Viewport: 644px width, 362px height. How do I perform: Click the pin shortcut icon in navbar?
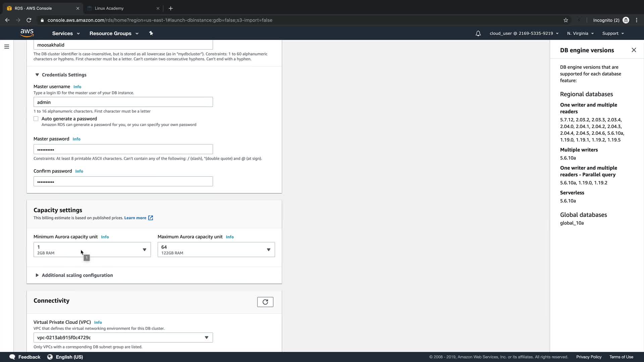(151, 33)
